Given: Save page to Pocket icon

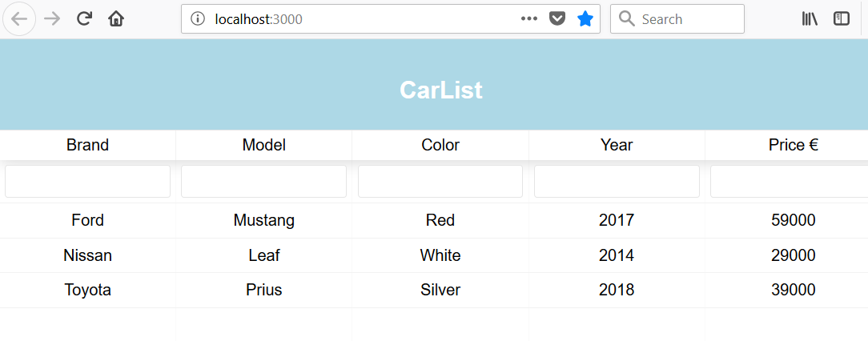Looking at the screenshot, I should pyautogui.click(x=557, y=19).
